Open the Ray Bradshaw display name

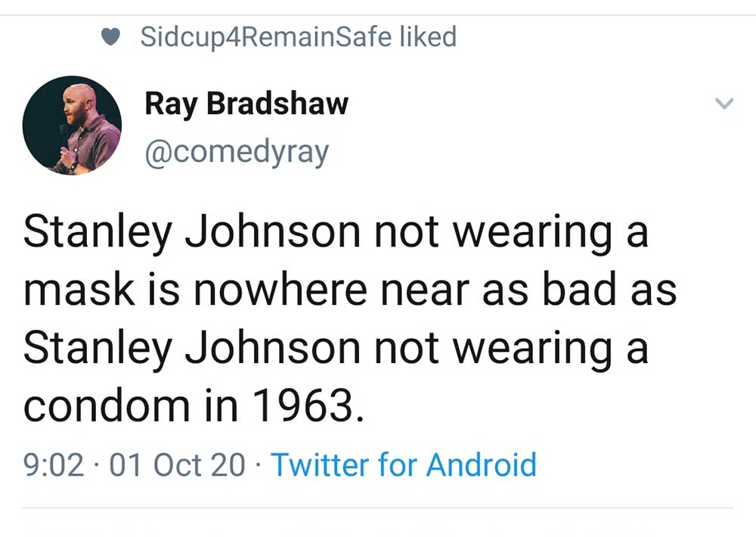coord(246,104)
